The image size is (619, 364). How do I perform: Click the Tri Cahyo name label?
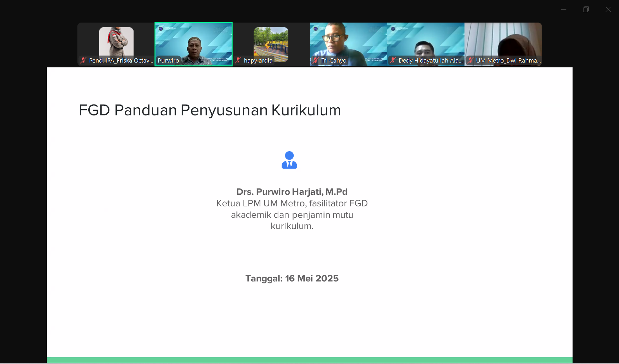coord(334,60)
